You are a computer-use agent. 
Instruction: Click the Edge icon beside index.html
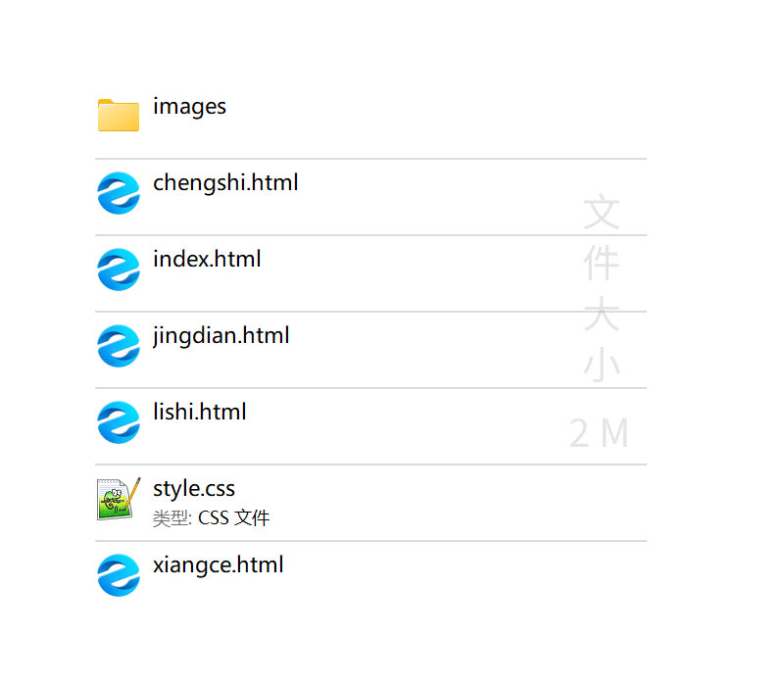pyautogui.click(x=119, y=269)
